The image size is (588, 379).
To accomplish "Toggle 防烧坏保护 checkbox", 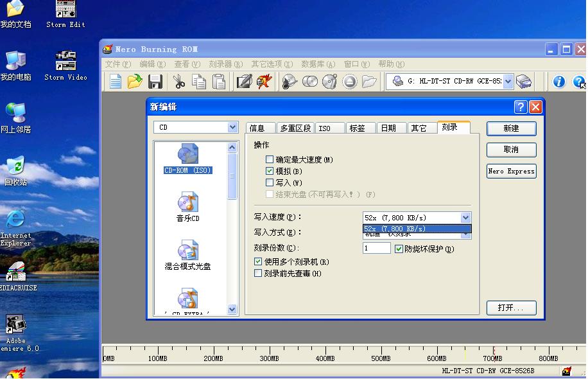I will pyautogui.click(x=399, y=249).
